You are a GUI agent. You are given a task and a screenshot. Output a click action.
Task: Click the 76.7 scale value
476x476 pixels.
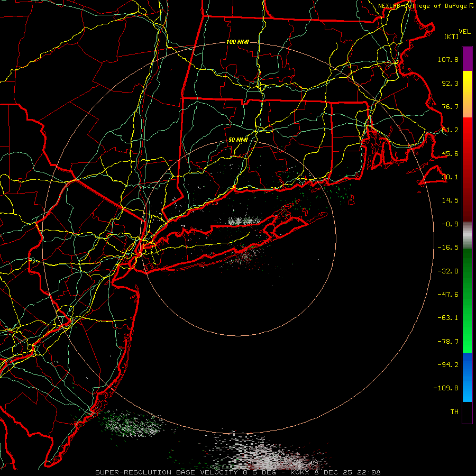(x=450, y=106)
